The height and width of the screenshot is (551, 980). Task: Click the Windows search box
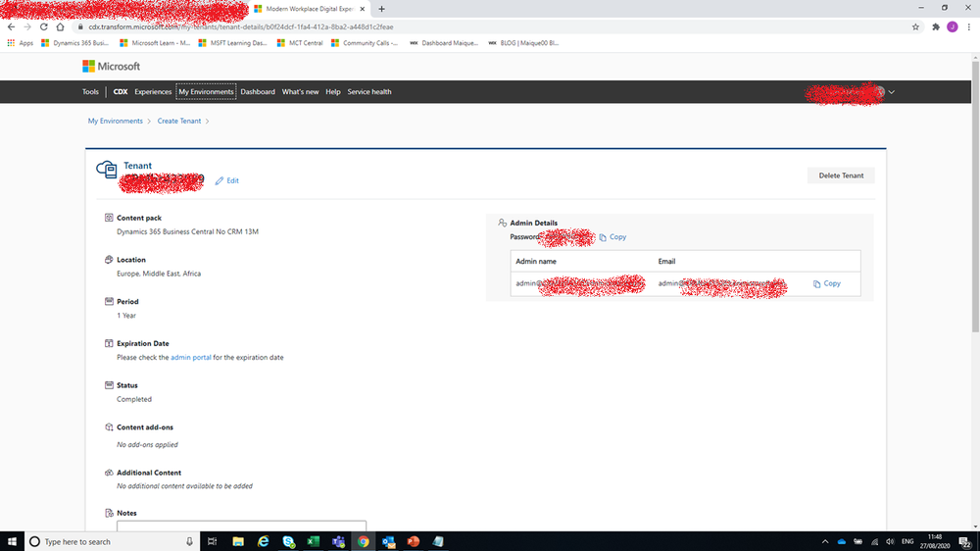(x=113, y=541)
